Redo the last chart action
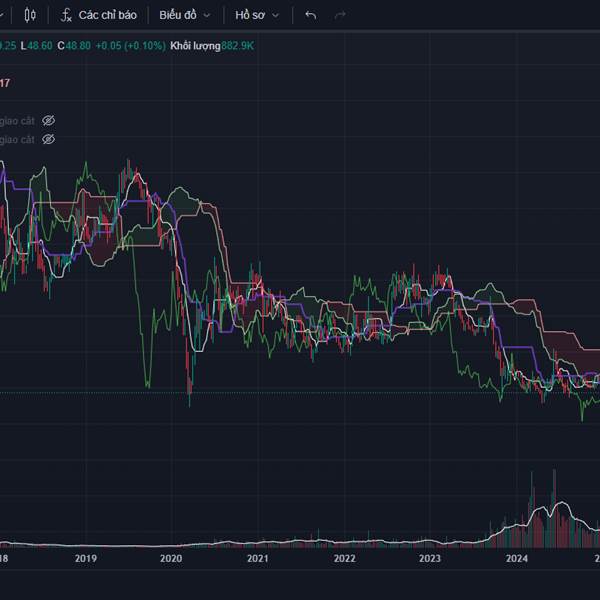The width and height of the screenshot is (600, 600). click(x=340, y=15)
